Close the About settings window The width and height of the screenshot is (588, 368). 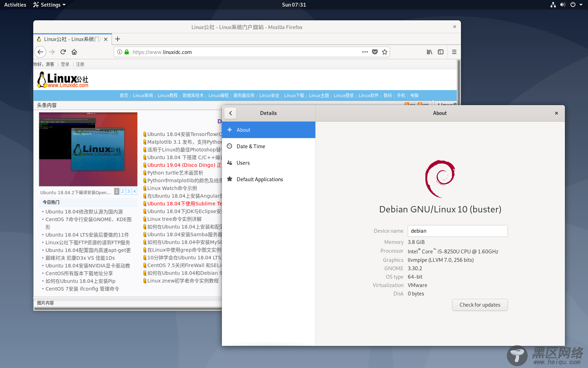[x=556, y=113]
